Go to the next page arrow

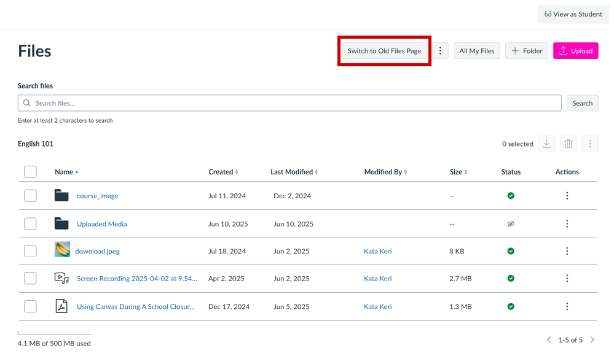click(592, 339)
